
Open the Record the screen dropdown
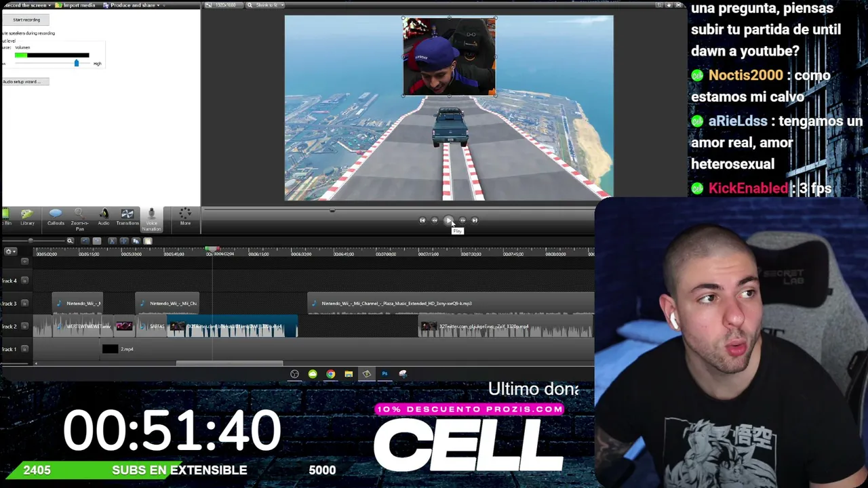point(27,5)
